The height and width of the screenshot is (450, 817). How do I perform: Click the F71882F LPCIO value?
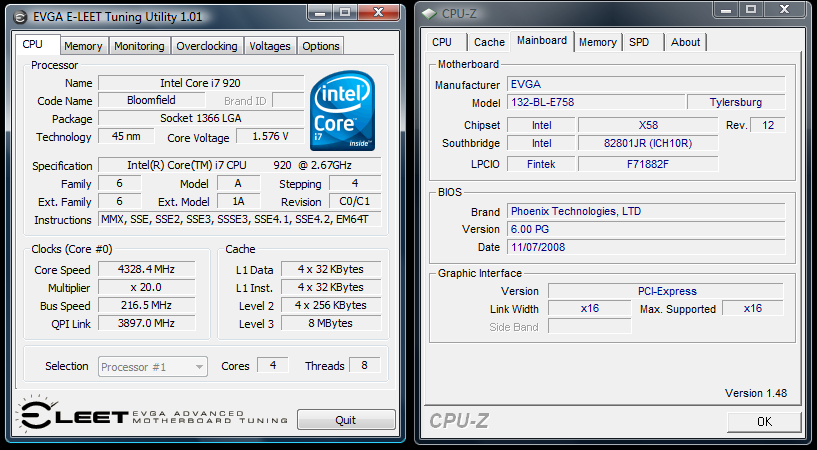coord(648,164)
